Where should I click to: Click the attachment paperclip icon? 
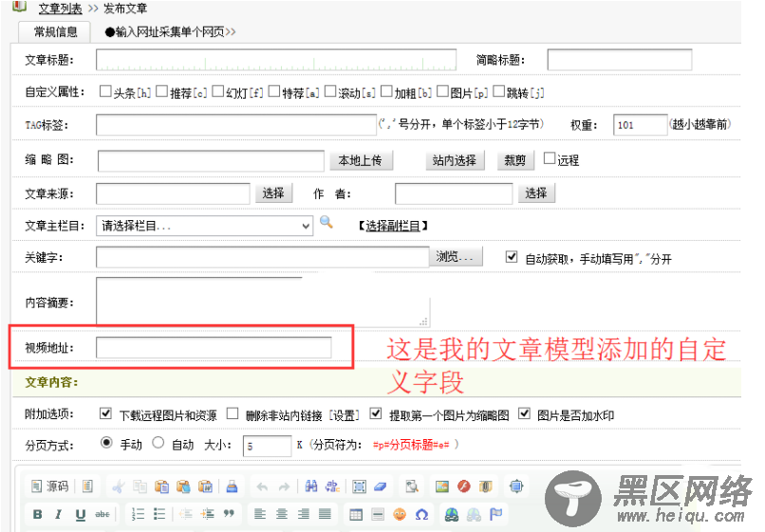(485, 486)
